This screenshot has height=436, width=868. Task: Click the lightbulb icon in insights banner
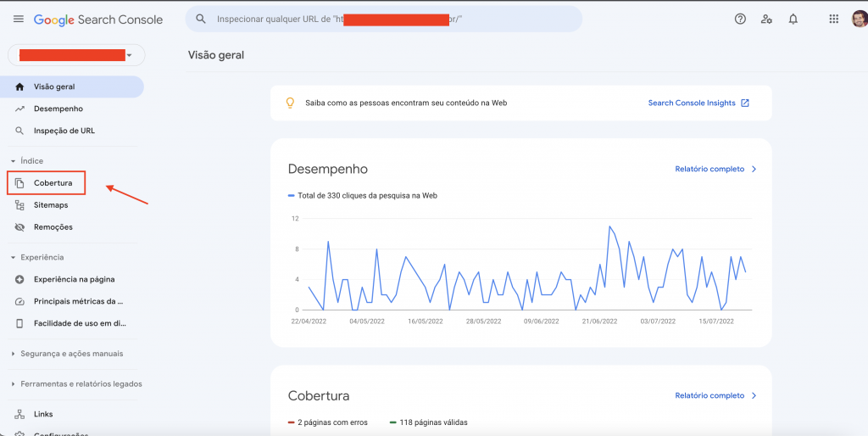click(290, 103)
